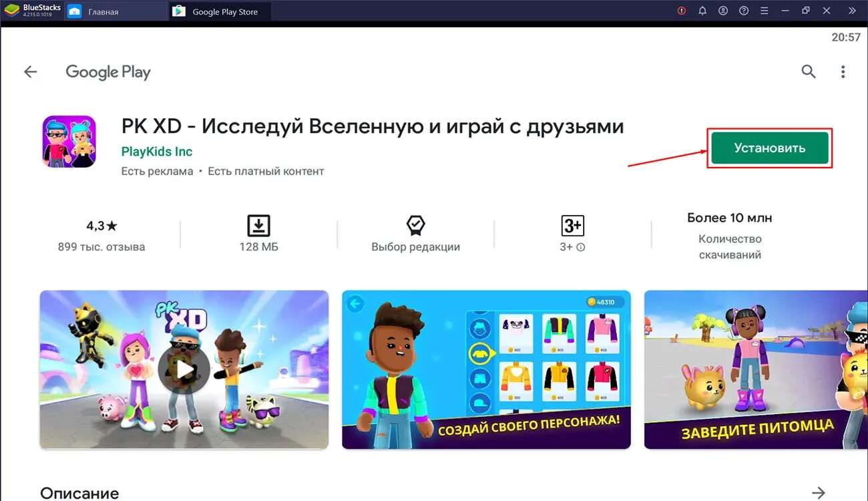Image resolution: width=868 pixels, height=501 pixels.
Task: Open the Создай своего персонажа screenshot
Action: 486,369
